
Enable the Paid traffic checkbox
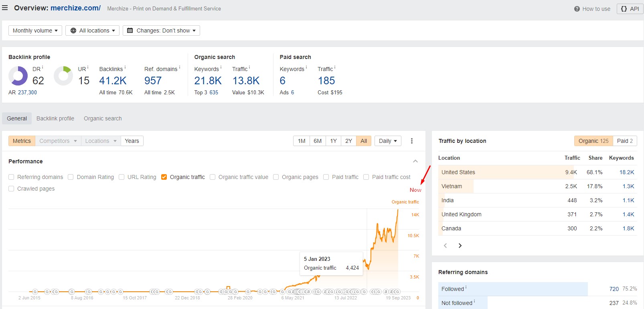pyautogui.click(x=326, y=177)
